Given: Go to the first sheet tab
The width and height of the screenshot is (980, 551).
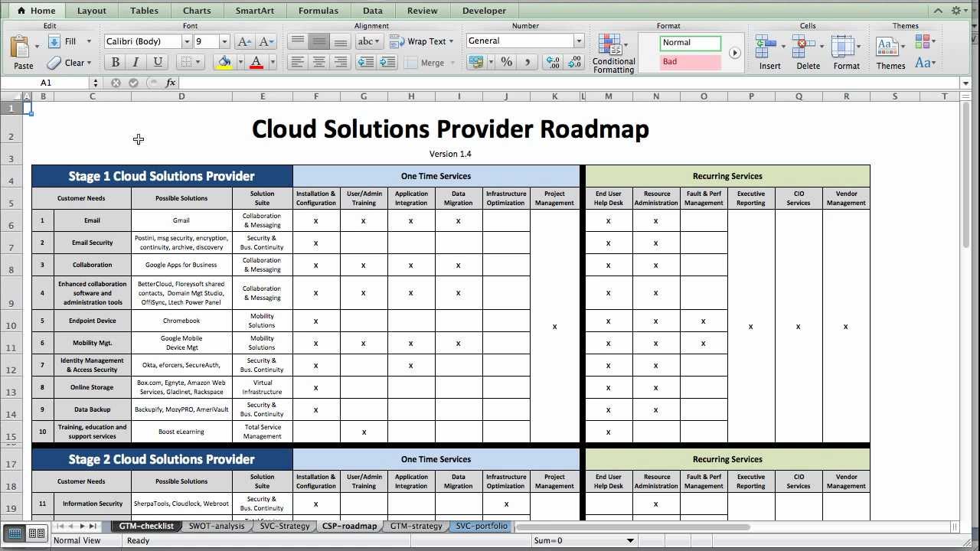Looking at the screenshot, I should [x=61, y=526].
